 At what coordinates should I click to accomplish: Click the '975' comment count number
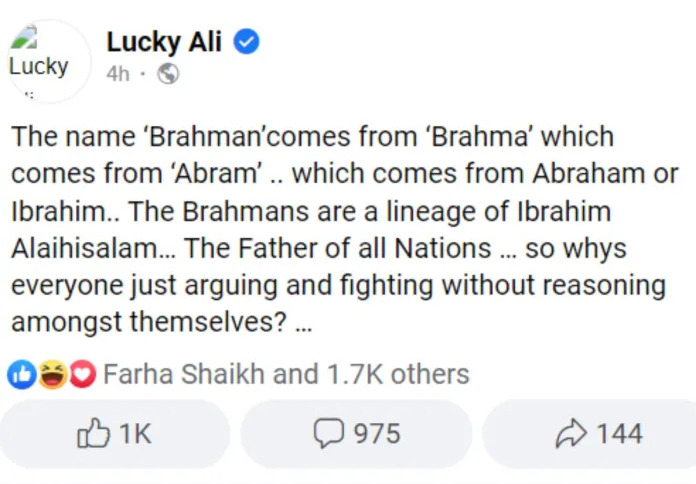376,434
